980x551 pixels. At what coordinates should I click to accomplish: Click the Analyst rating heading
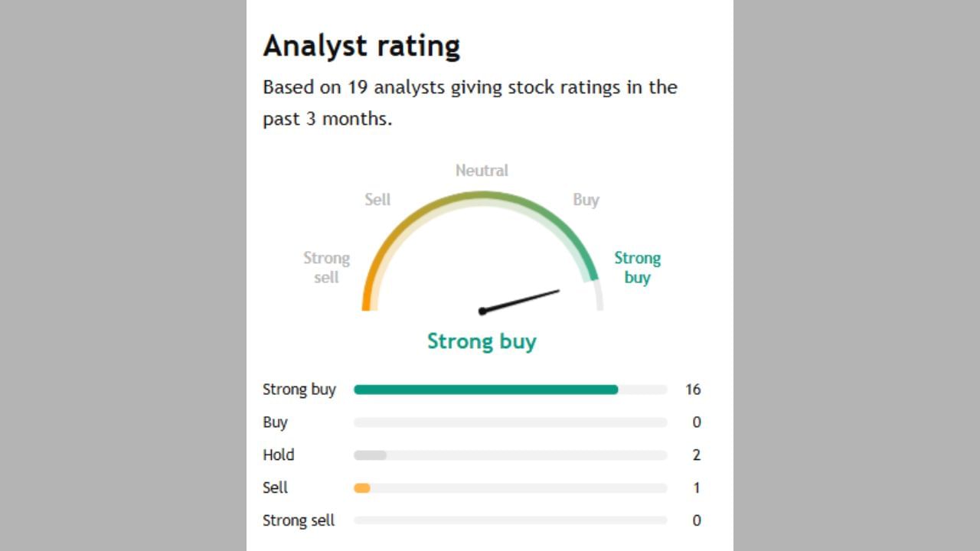(361, 46)
